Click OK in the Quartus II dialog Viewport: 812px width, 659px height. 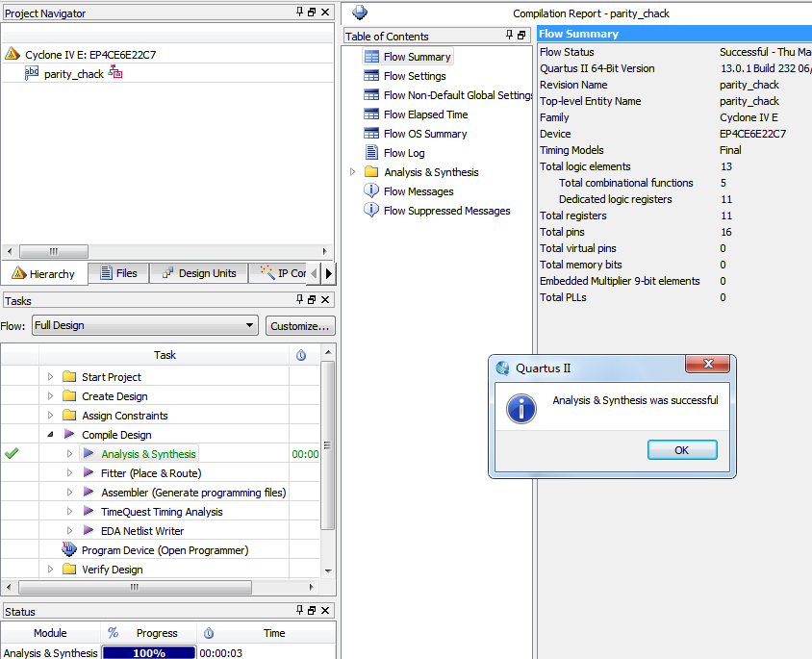point(682,450)
